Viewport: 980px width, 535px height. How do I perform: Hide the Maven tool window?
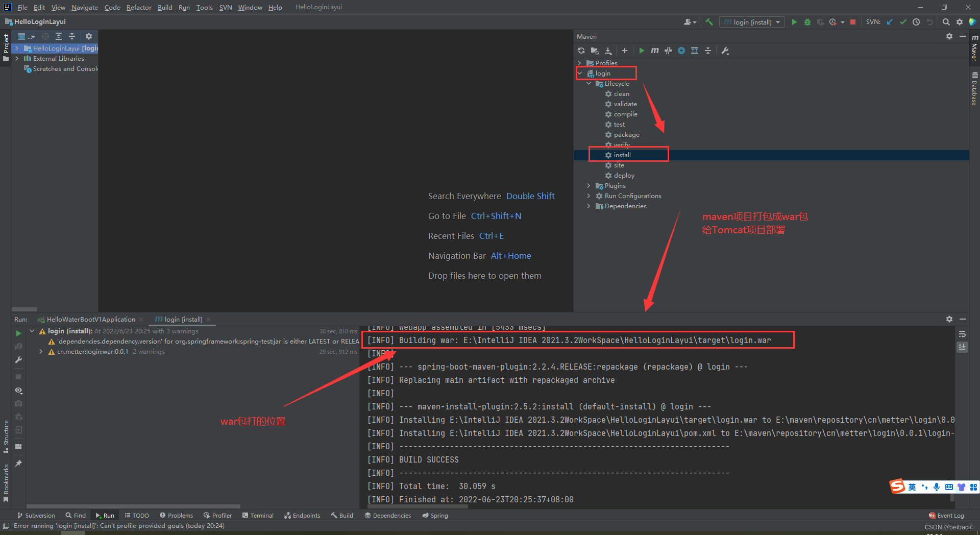coord(963,36)
